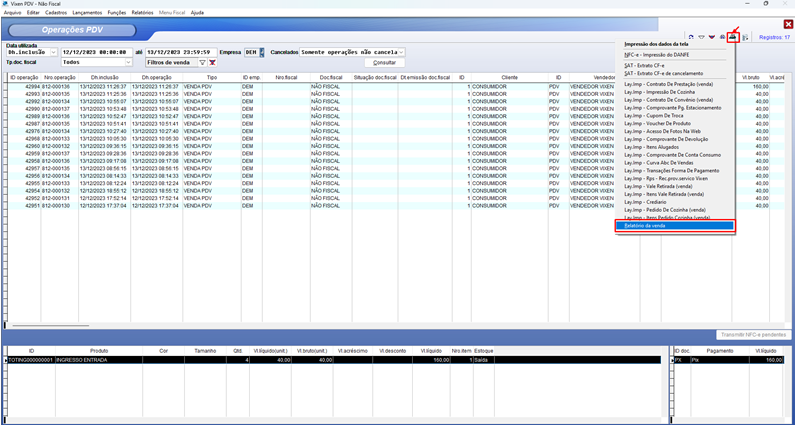Screen dimensions: 795x428
Task: Select Lay.Imp - Cupom De Troca entry
Action: tap(655, 115)
